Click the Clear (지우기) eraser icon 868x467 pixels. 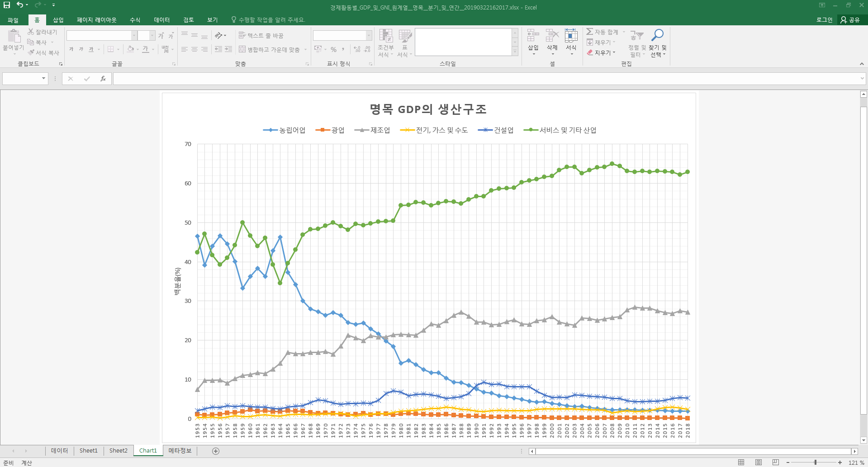(x=590, y=52)
